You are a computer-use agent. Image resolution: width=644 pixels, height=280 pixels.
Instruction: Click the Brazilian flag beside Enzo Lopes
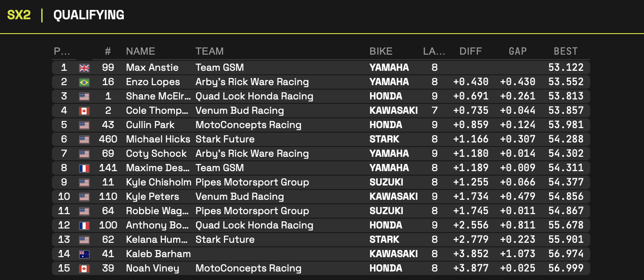[84, 82]
